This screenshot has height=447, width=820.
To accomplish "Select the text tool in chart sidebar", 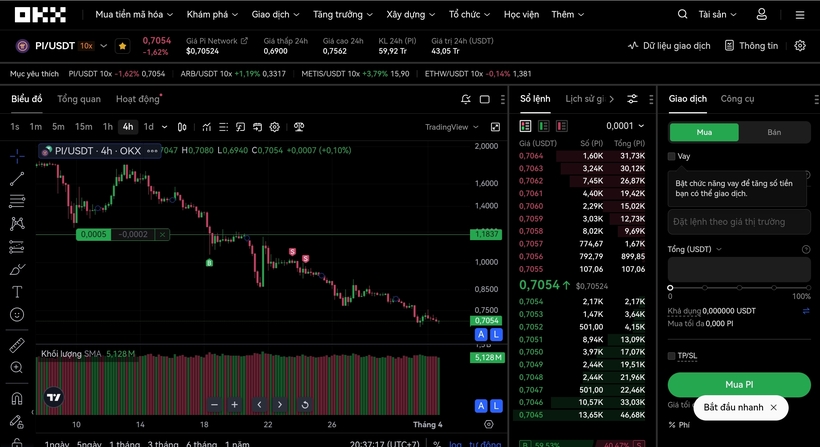I will 17,292.
